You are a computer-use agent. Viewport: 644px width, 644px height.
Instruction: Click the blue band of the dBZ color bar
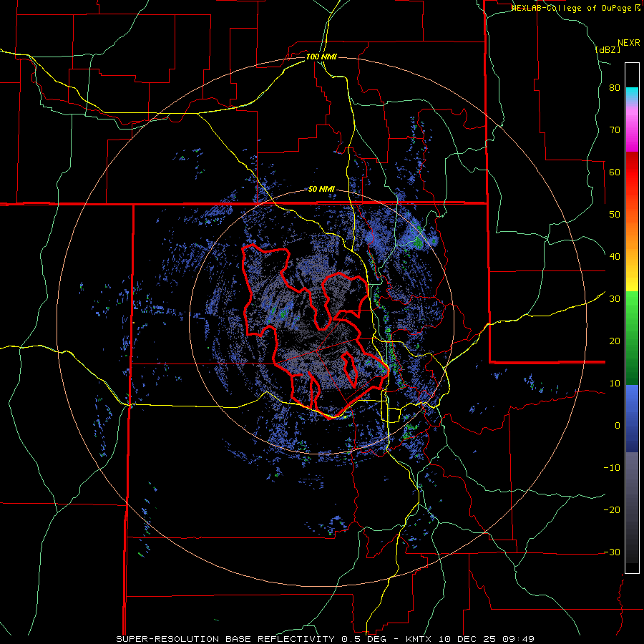[x=632, y=419]
